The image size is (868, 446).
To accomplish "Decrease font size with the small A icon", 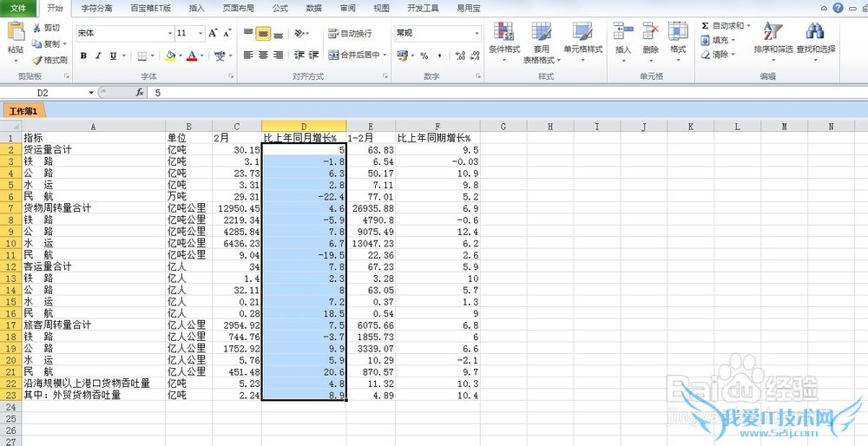I will pos(227,34).
